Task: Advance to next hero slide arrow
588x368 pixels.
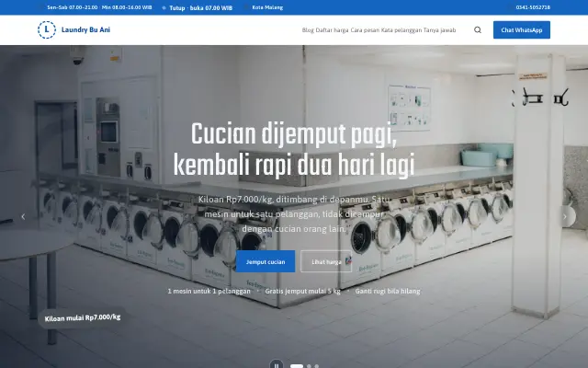Action: tap(565, 217)
